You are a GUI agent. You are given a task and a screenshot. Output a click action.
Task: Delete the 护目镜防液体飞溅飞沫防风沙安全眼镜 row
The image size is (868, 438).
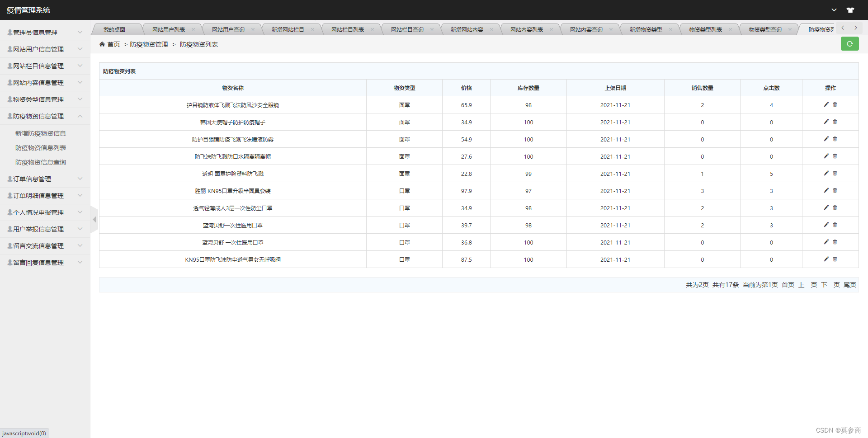tap(835, 104)
